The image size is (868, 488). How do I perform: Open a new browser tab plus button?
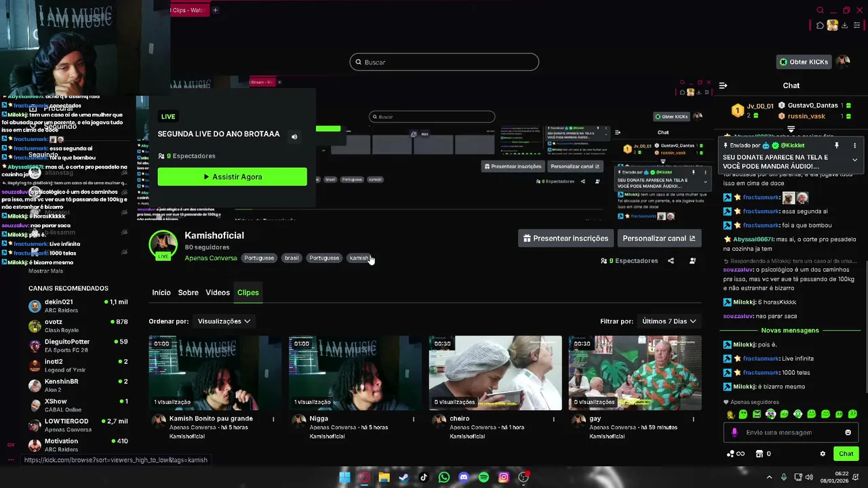(x=215, y=10)
